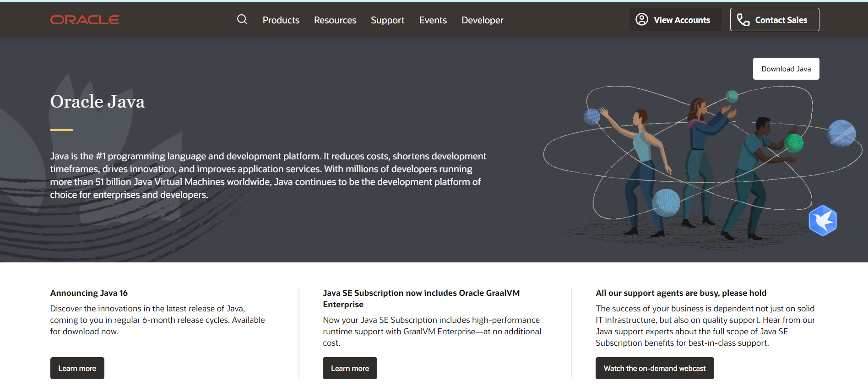The height and width of the screenshot is (392, 868).
Task: Open the Resources menu
Action: tap(335, 20)
